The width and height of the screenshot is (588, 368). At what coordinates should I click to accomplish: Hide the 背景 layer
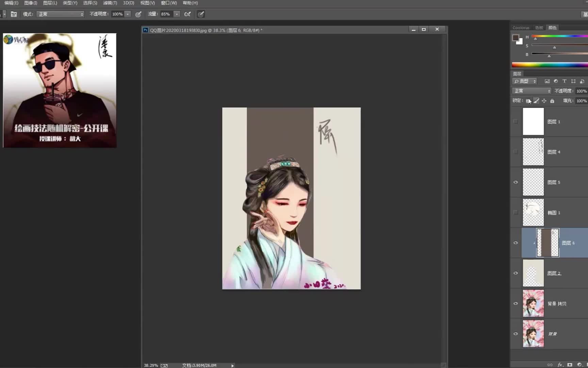pyautogui.click(x=516, y=334)
